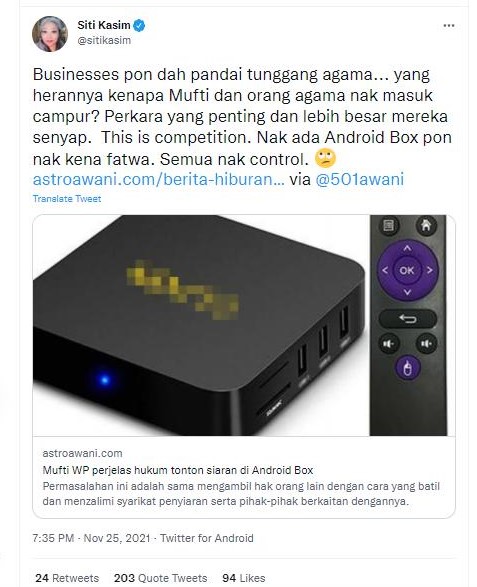
Task: Click the Twitter for Android source label
Action: [x=207, y=538]
